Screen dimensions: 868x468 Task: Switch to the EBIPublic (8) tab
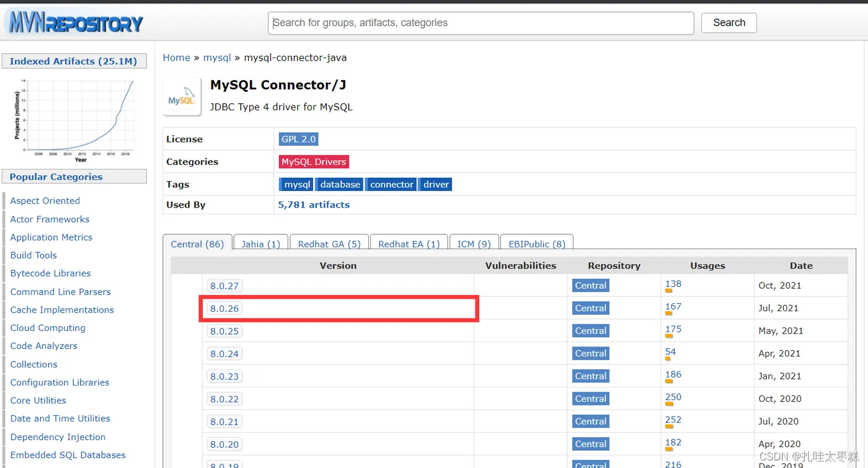click(536, 244)
